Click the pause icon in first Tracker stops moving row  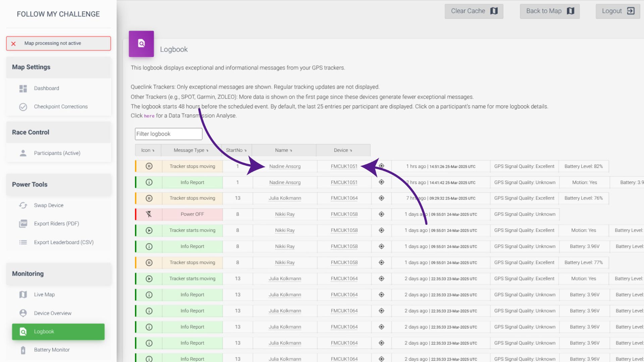tap(149, 166)
